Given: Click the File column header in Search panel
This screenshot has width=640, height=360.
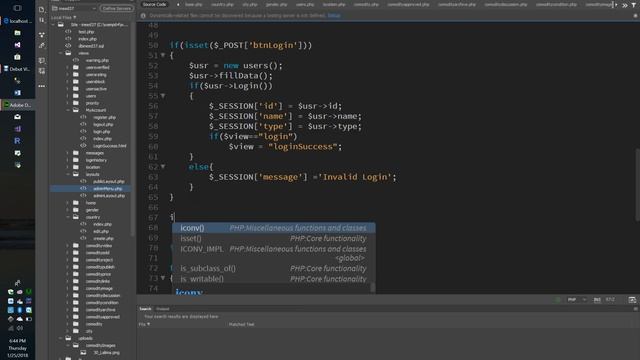Looking at the screenshot, I should click(144, 324).
